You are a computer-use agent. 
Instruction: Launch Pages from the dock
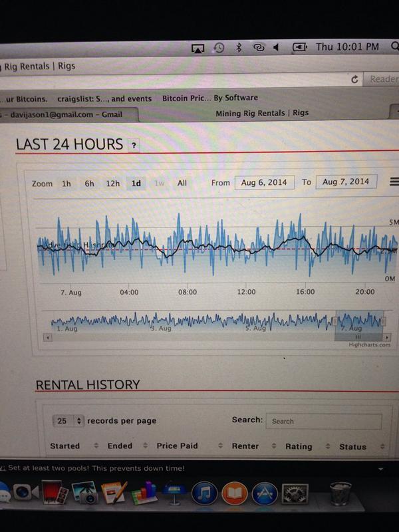[114, 493]
